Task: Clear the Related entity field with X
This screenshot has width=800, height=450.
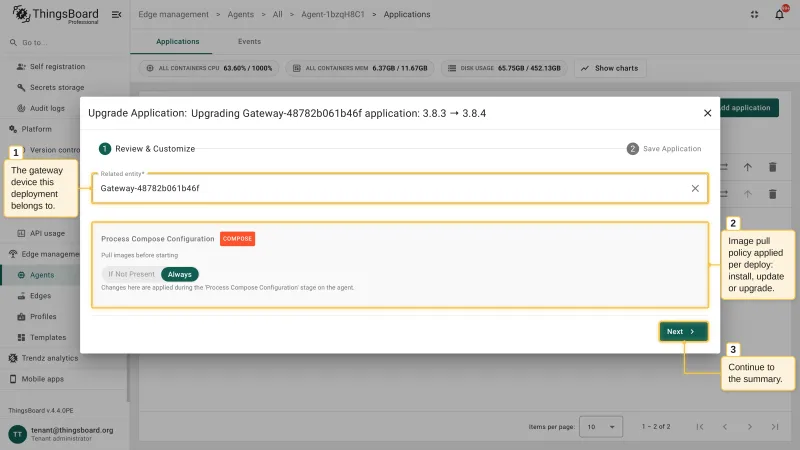Action: (x=695, y=188)
